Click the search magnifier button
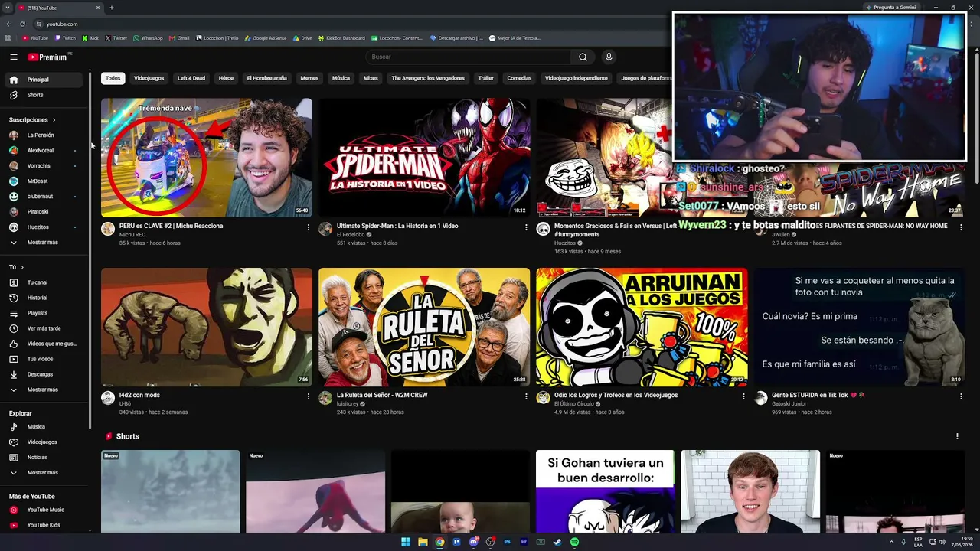Screen dimensions: 980x551 pyautogui.click(x=583, y=57)
